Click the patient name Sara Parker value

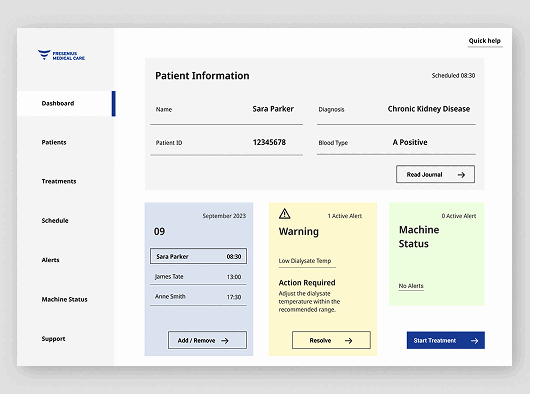coord(273,109)
